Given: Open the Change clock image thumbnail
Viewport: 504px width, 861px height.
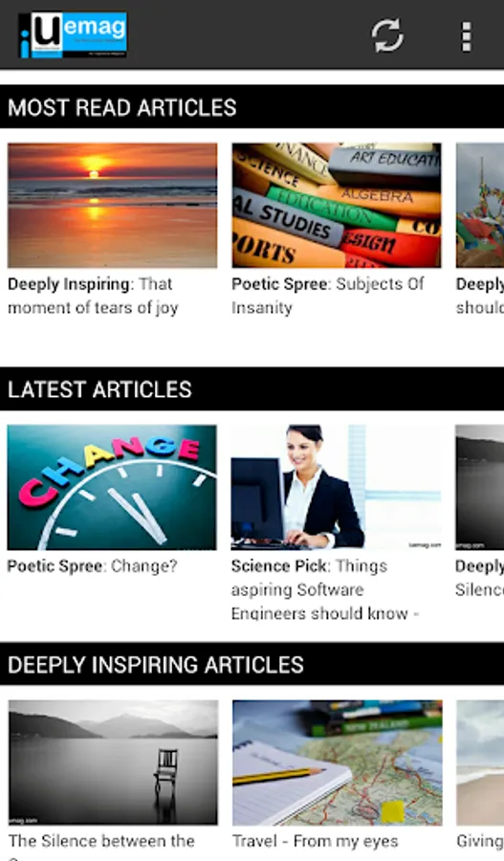Looking at the screenshot, I should [x=112, y=488].
